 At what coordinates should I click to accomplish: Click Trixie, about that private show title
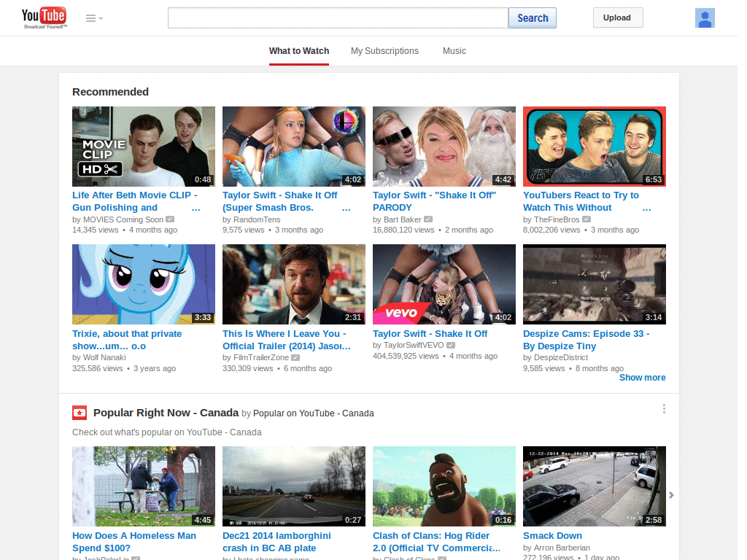point(127,340)
